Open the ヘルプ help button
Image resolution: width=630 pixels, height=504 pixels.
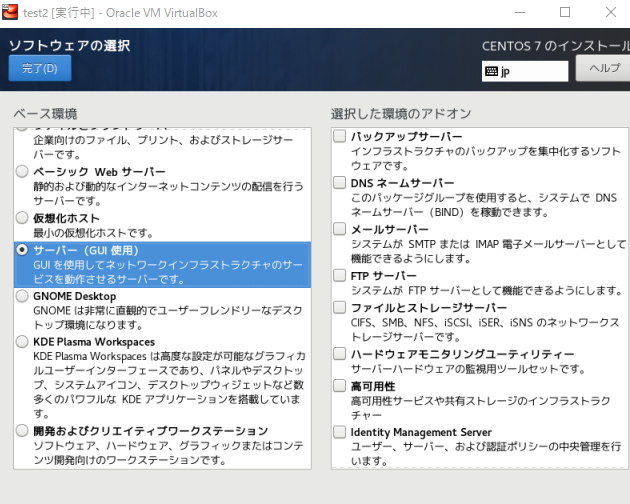pos(603,68)
